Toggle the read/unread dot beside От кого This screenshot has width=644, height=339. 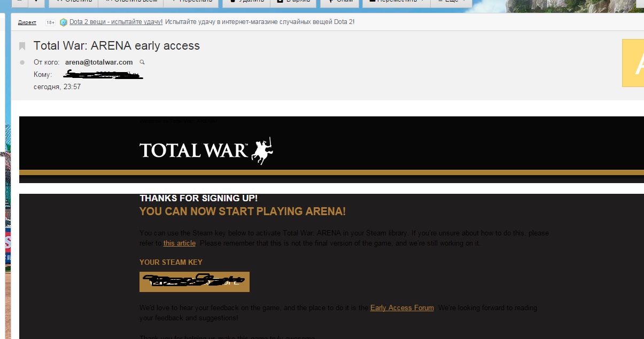point(22,62)
